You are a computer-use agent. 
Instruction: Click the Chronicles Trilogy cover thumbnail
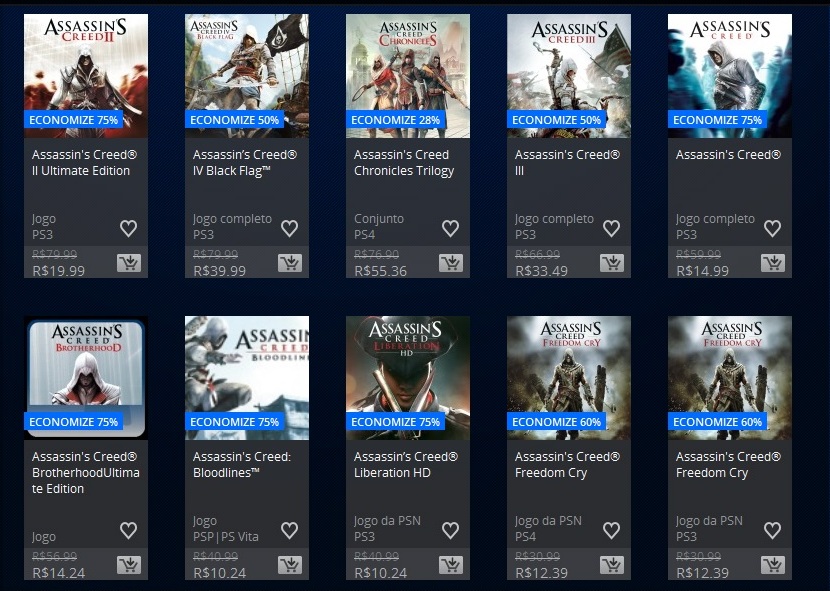[x=408, y=76]
